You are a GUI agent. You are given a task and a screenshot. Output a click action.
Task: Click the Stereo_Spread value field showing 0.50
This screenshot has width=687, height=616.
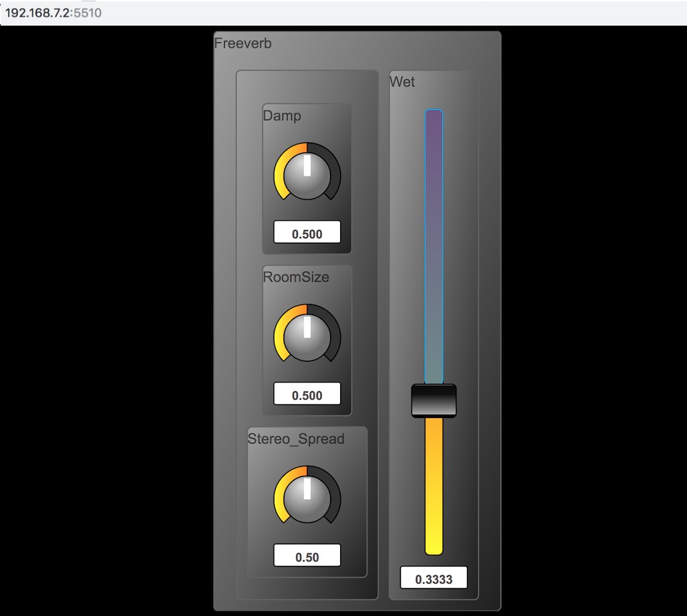tap(307, 555)
